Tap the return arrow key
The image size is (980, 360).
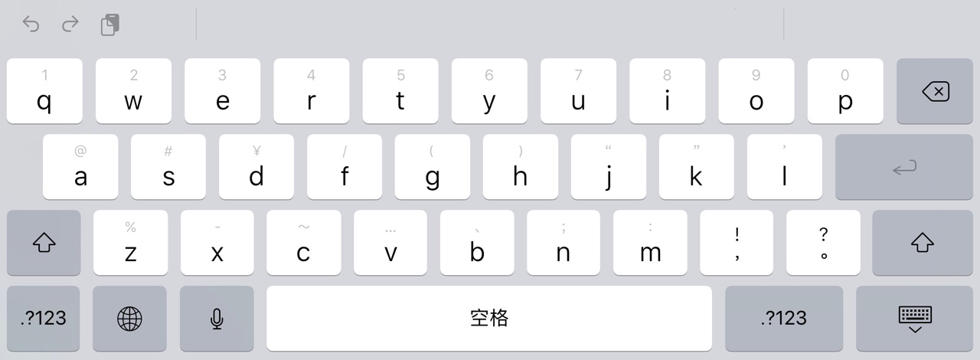point(904,167)
